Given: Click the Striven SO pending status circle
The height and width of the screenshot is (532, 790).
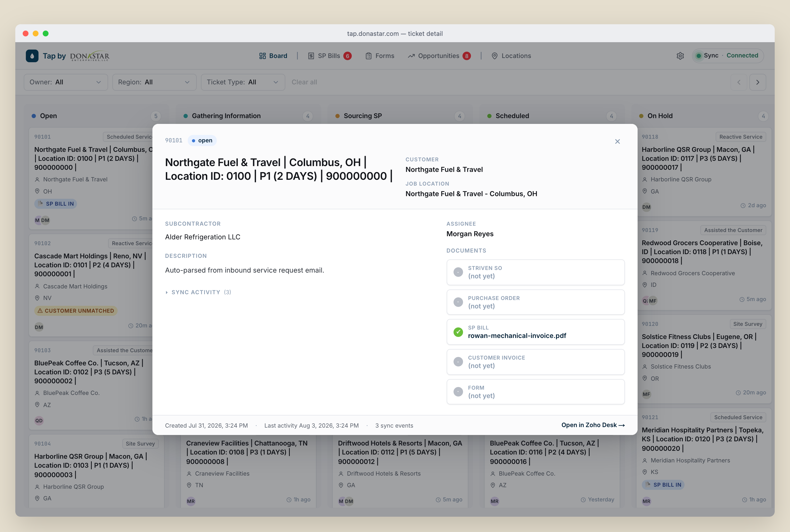Looking at the screenshot, I should coord(458,272).
